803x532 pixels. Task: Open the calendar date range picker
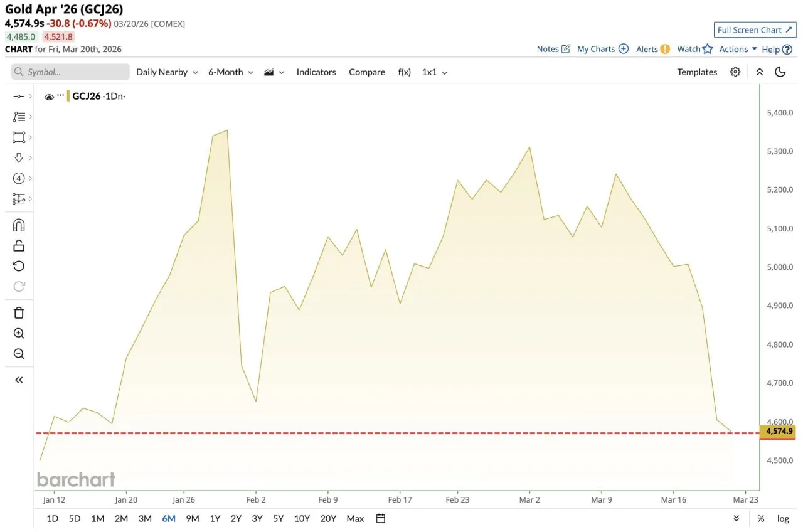380,518
